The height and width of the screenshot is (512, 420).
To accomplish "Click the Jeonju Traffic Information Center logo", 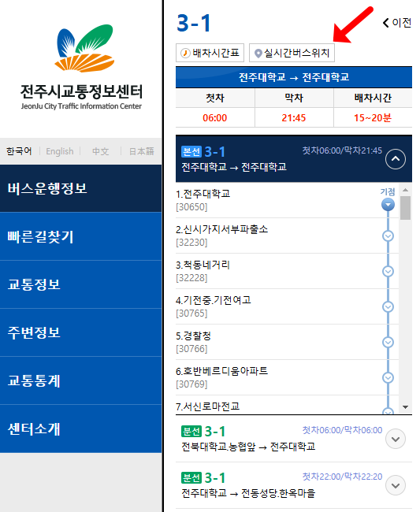I will coord(81,67).
